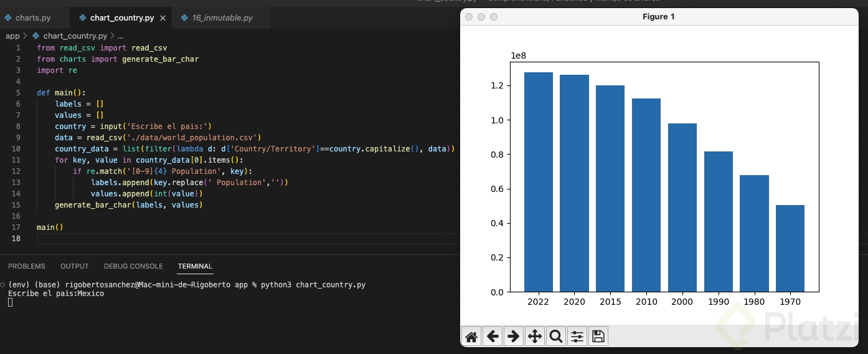Click the app folder in the breadcrumb
The width and height of the screenshot is (868, 354).
[x=12, y=36]
